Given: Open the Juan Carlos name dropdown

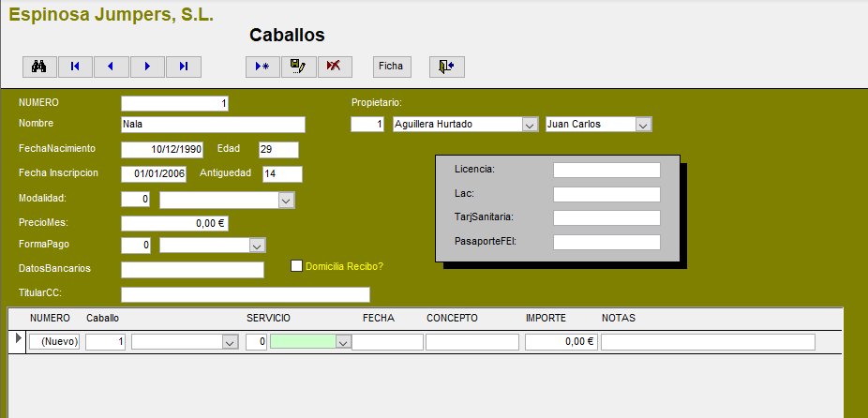Looking at the screenshot, I should (x=643, y=125).
